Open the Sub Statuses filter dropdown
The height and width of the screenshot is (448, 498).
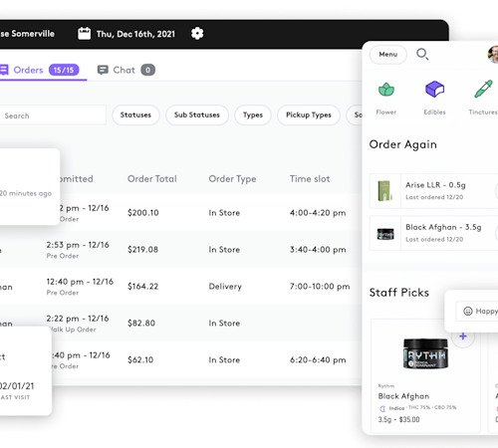197,114
